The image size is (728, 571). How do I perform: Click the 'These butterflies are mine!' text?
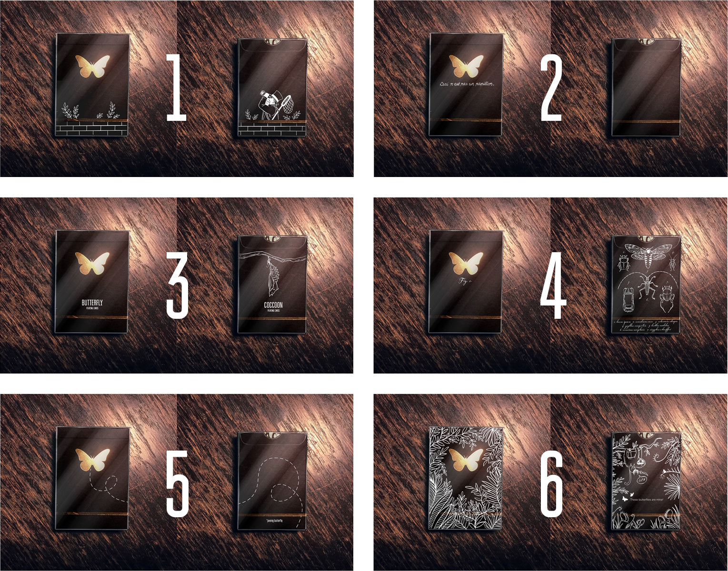point(646,500)
